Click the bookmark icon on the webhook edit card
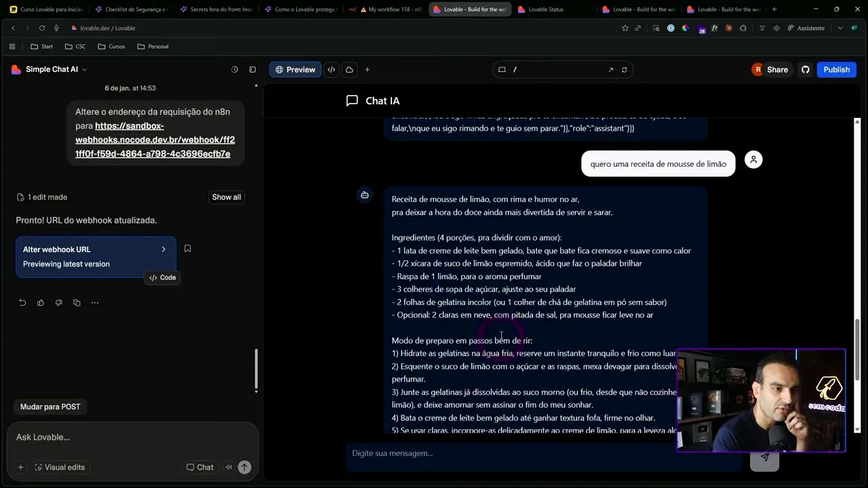Viewport: 868px width, 488px height. pyautogui.click(x=187, y=248)
